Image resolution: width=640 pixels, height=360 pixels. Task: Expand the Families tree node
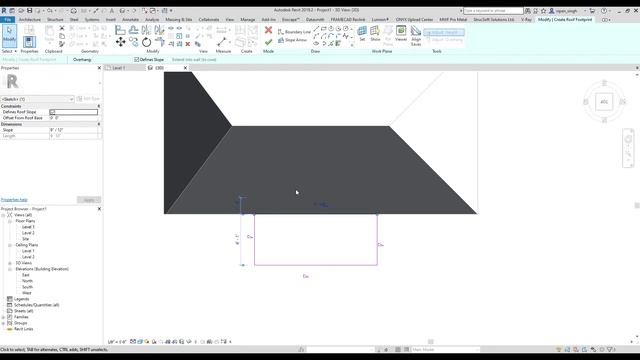point(3,317)
